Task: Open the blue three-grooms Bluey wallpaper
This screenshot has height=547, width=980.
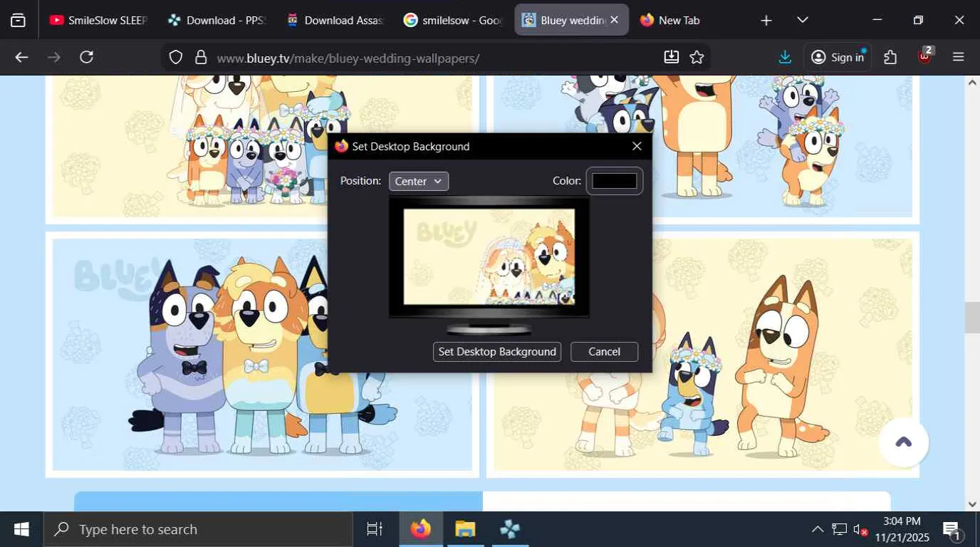Action: 261,354
